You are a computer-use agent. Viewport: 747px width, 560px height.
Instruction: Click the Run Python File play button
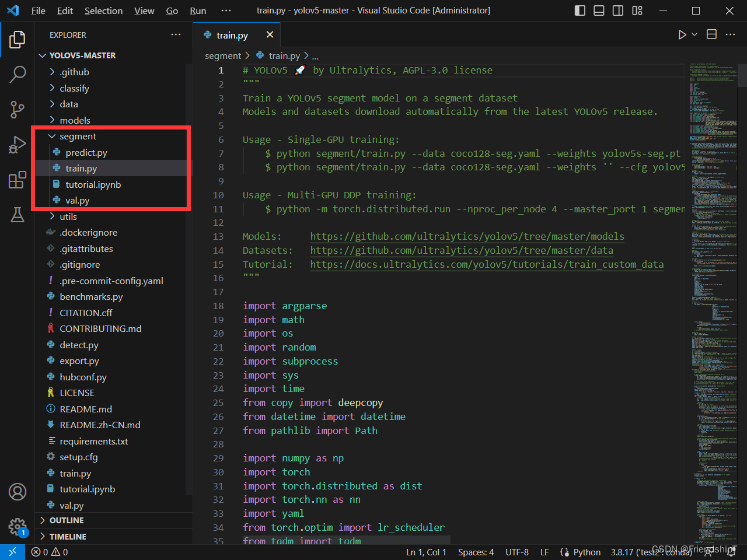click(x=682, y=35)
